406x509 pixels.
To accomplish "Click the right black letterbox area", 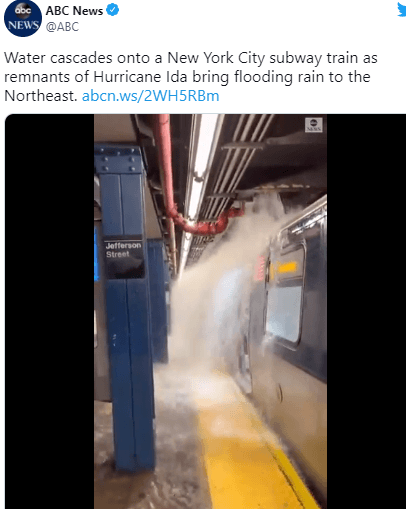I will click(366, 311).
